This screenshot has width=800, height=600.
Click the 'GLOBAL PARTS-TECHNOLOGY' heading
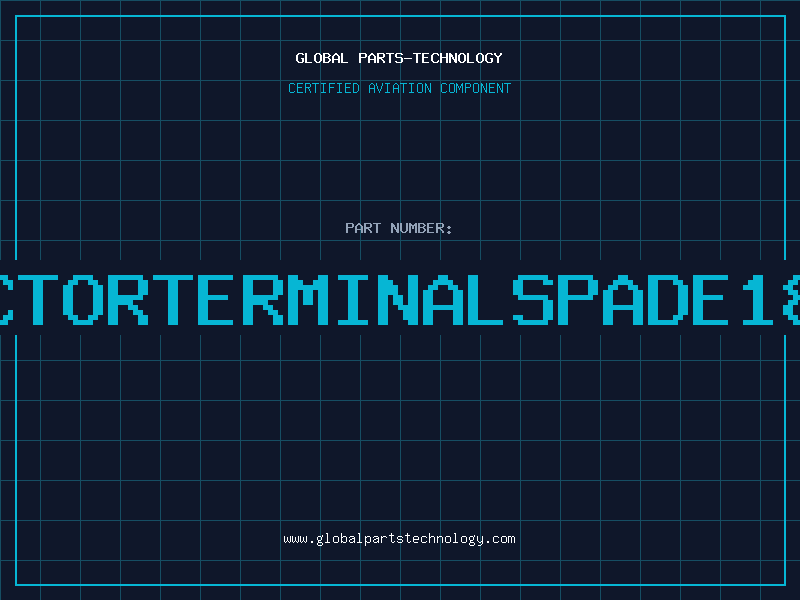(399, 58)
